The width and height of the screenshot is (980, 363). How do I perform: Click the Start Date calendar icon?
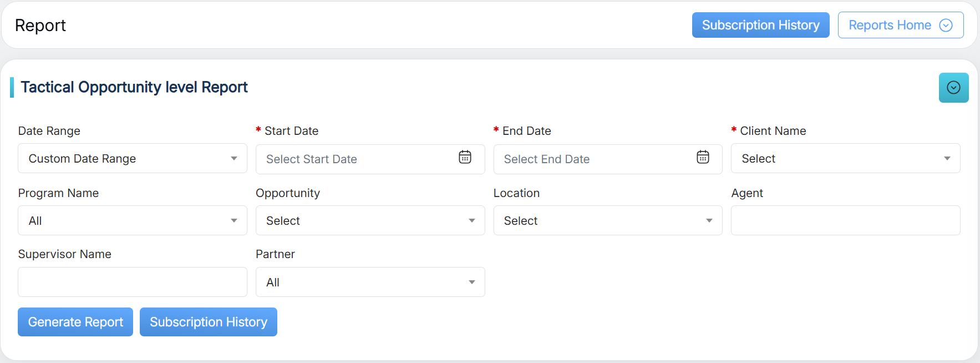coord(465,158)
